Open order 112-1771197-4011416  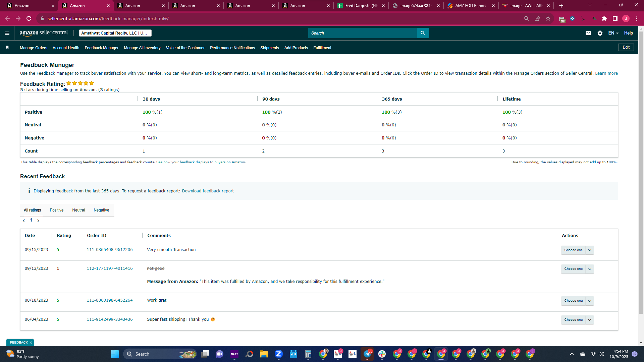coord(110,268)
